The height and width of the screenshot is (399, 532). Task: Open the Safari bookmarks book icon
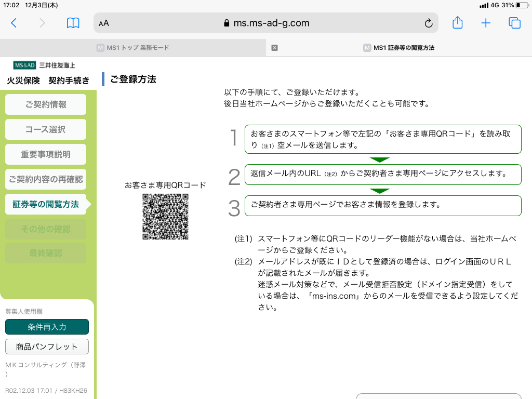73,23
